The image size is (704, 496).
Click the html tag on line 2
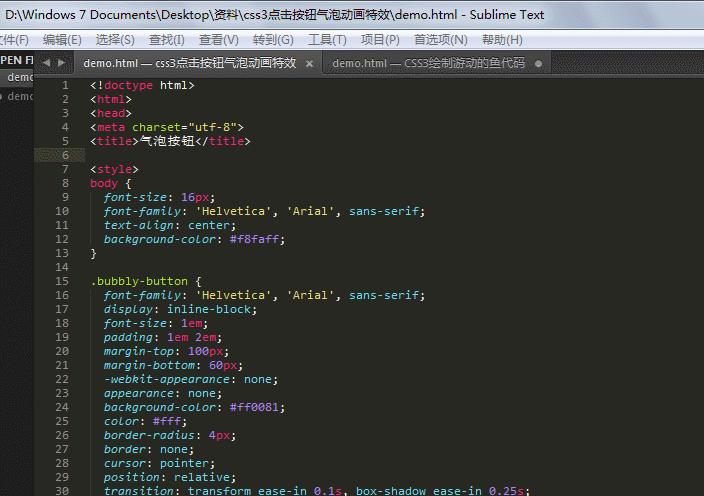[110, 99]
